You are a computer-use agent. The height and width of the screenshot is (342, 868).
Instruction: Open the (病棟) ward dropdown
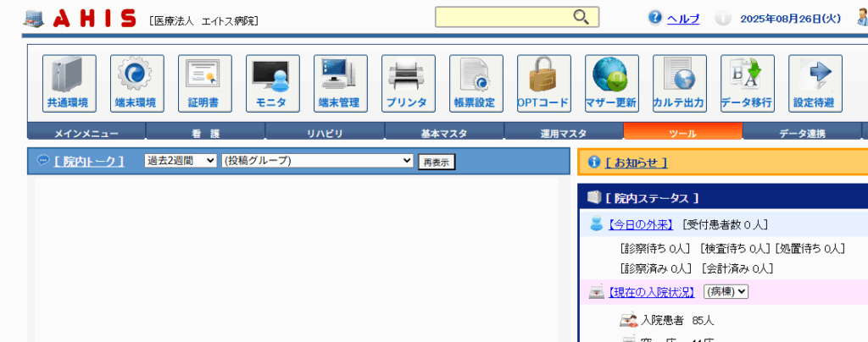(726, 292)
